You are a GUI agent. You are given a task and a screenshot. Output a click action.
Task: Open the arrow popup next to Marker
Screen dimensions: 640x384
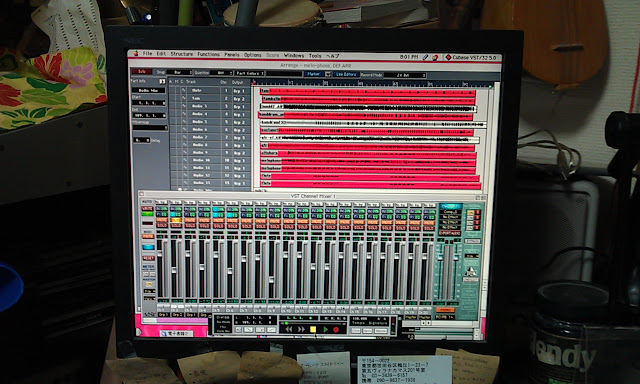[x=327, y=74]
